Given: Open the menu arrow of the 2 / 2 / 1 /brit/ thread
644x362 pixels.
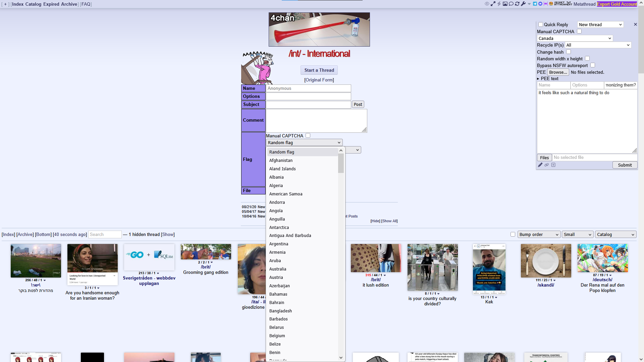Looking at the screenshot, I should [x=212, y=262].
